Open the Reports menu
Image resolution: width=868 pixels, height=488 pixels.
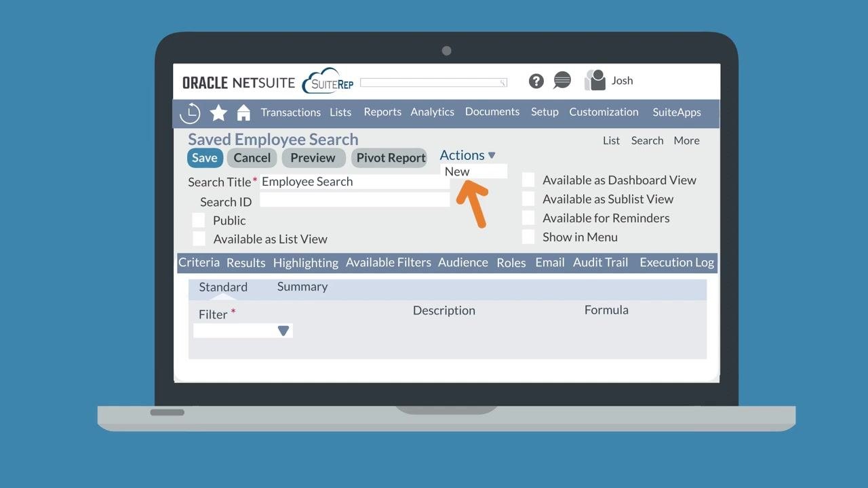[x=382, y=112]
